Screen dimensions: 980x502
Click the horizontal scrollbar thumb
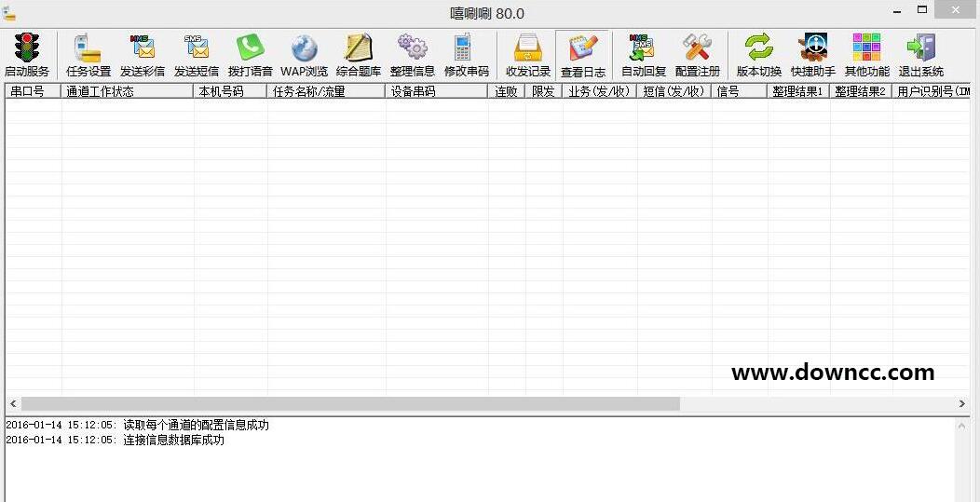point(350,404)
